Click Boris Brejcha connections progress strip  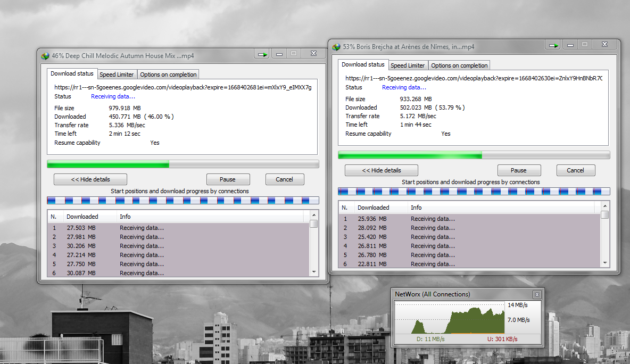474,191
